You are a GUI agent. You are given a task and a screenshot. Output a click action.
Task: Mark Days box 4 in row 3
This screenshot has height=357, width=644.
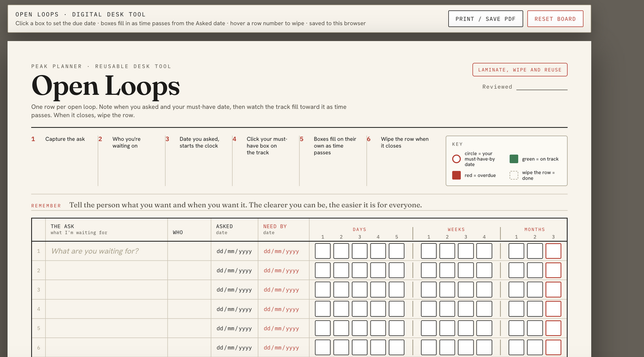click(x=378, y=290)
